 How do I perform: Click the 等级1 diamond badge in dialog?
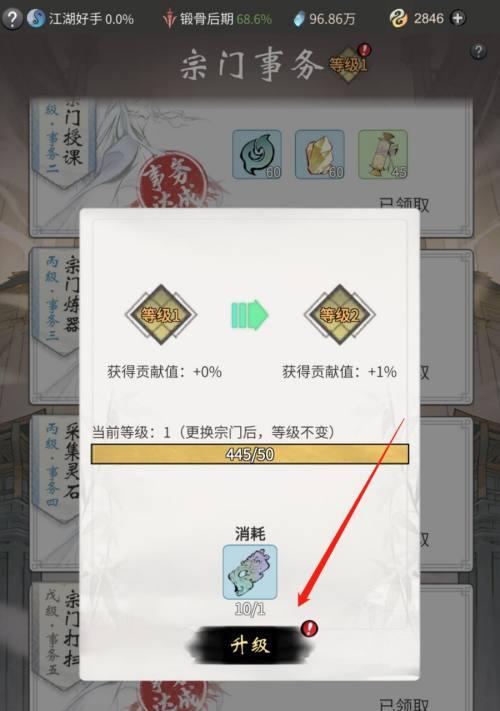click(x=161, y=315)
